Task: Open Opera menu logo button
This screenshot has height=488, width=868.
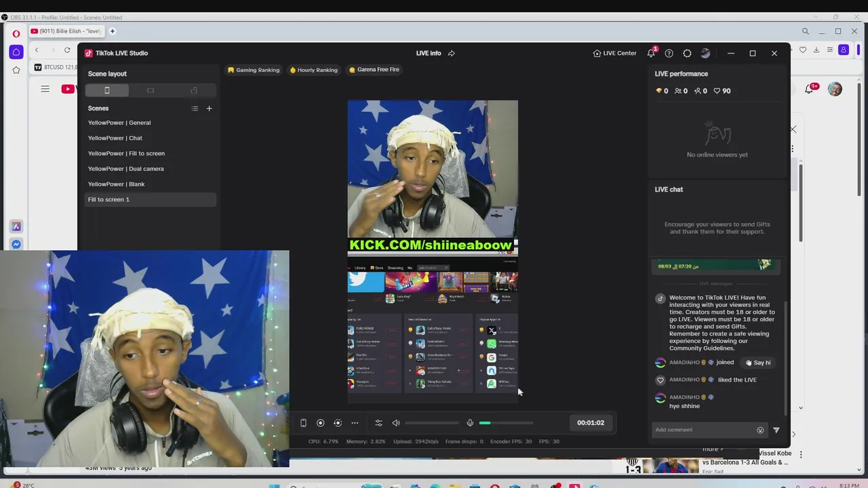Action: coord(16,33)
